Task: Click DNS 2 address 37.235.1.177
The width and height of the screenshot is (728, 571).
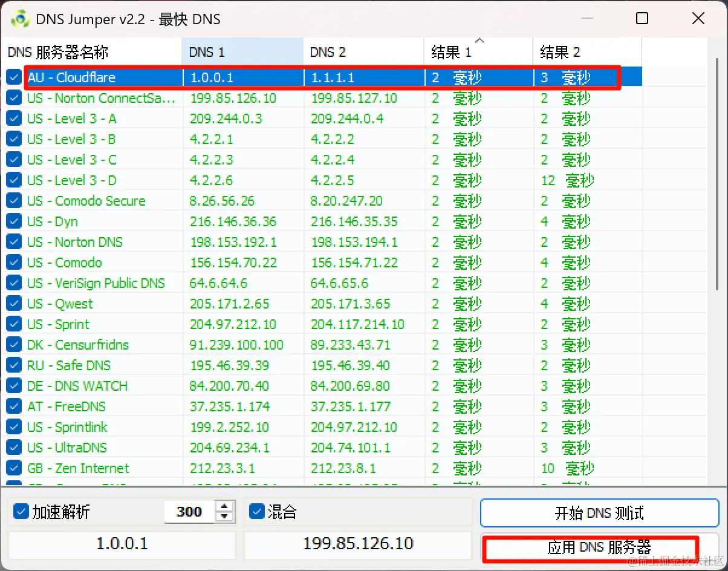Action: [x=351, y=406]
